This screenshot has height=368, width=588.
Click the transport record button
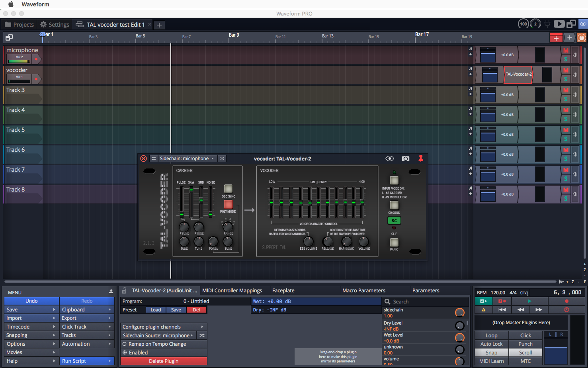click(x=567, y=301)
